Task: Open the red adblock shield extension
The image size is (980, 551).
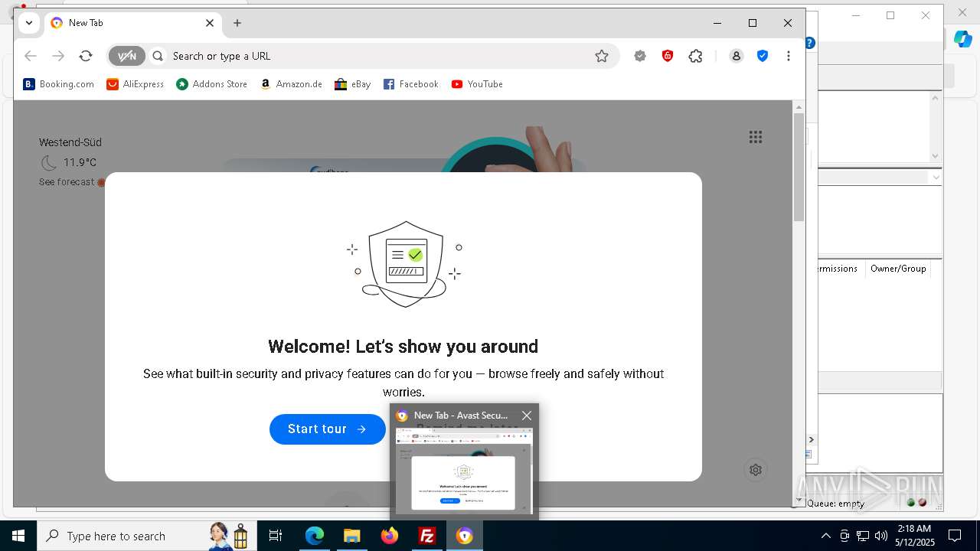Action: [668, 56]
